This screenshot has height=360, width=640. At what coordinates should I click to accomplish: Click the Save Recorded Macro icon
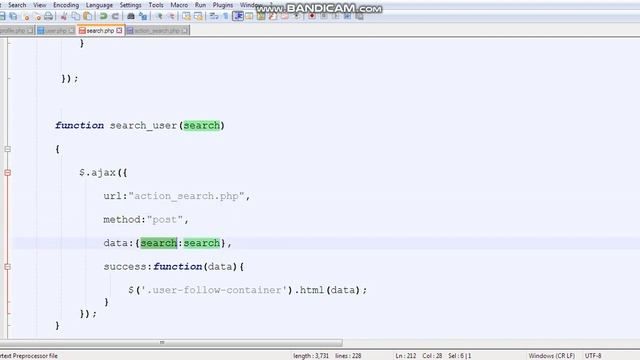pyautogui.click(x=359, y=16)
